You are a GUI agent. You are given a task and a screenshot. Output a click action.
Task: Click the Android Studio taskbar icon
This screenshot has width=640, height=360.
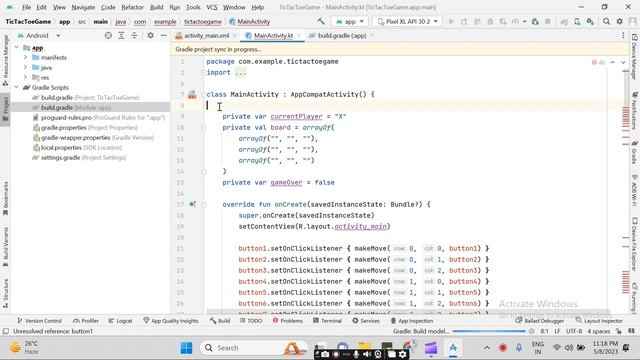(x=453, y=348)
